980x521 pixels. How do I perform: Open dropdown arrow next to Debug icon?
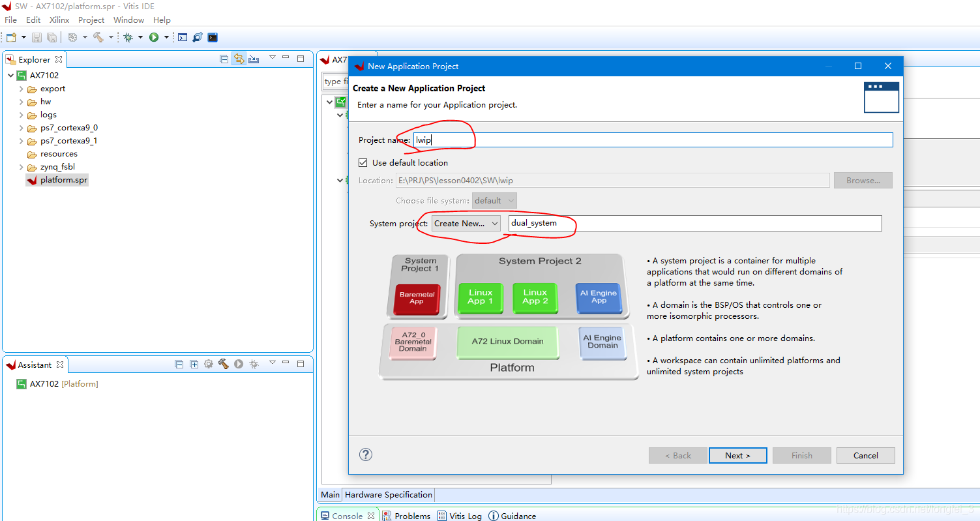tap(140, 38)
